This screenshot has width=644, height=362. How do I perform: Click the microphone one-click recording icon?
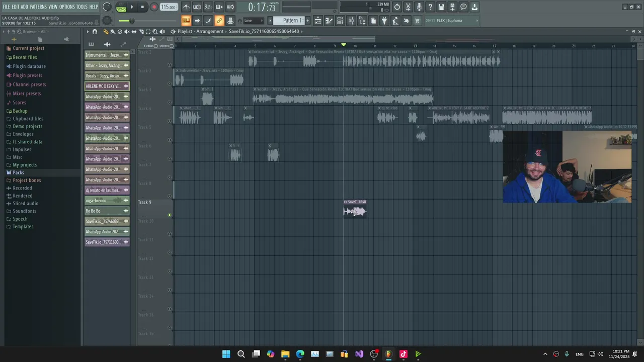(419, 7)
